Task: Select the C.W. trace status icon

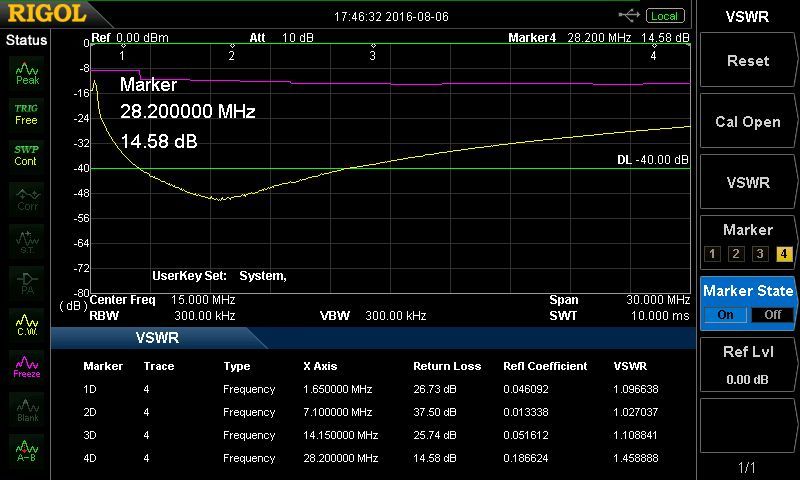Action: click(27, 323)
